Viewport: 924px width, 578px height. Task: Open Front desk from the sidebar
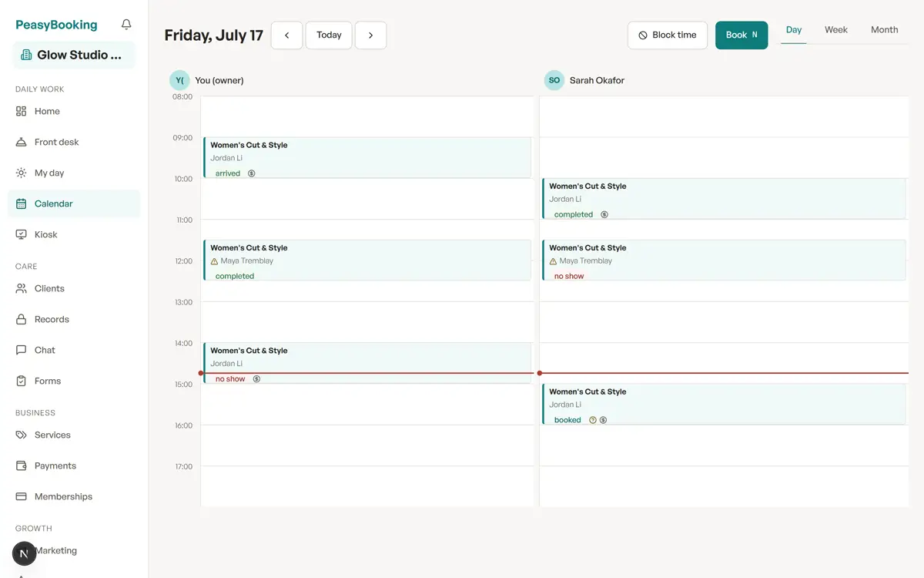pos(74,142)
